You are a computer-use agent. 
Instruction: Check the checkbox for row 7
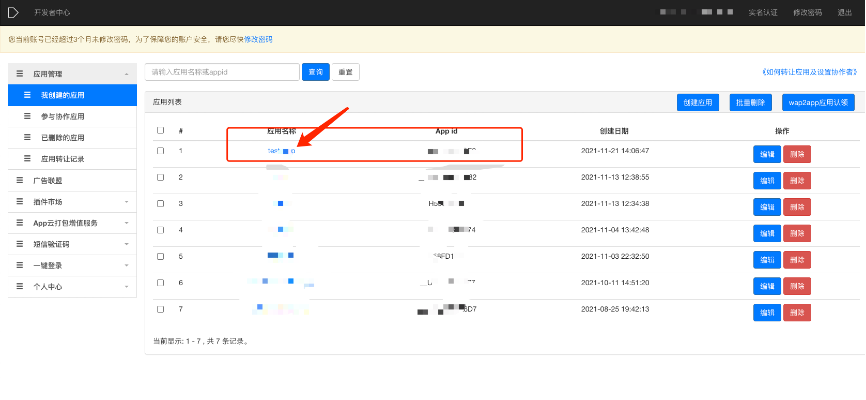(x=161, y=309)
